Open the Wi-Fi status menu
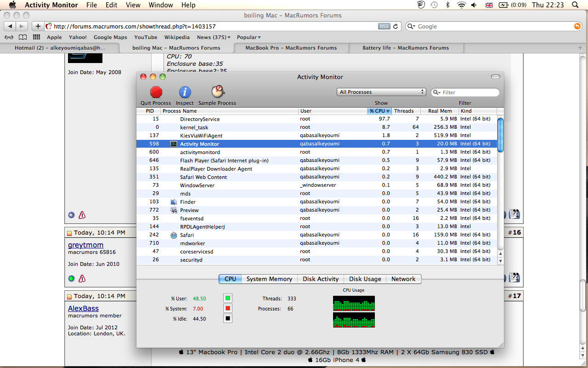This screenshot has width=588, height=368. [461, 5]
